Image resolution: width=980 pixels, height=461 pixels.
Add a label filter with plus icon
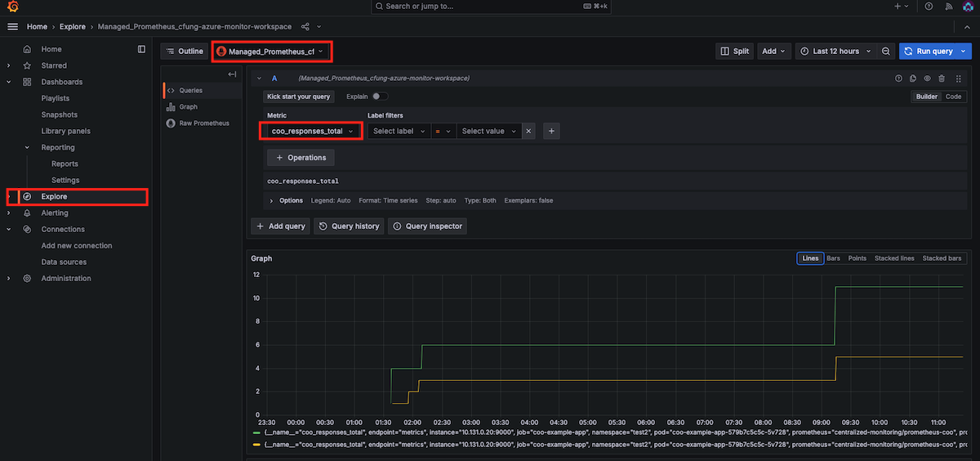[551, 131]
